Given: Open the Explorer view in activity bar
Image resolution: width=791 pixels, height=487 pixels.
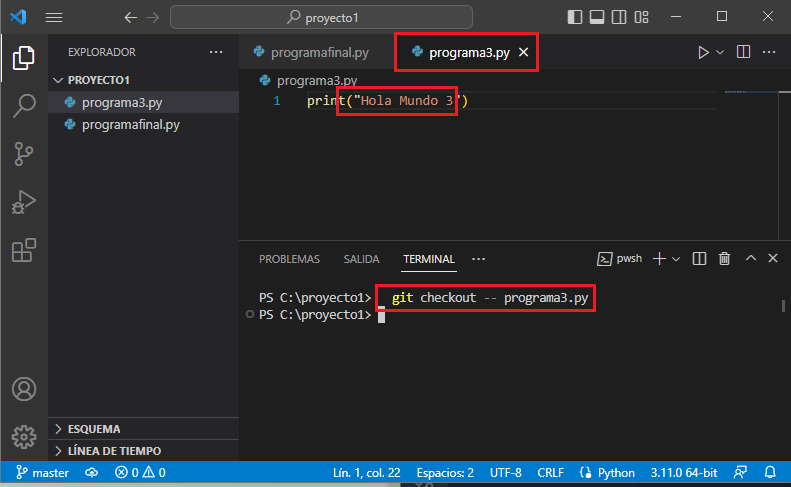Looking at the screenshot, I should [x=23, y=58].
